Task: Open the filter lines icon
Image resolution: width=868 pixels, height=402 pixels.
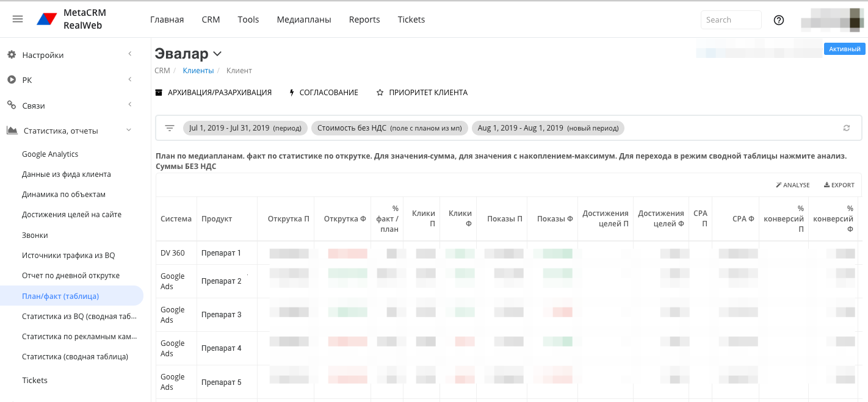Action: [x=170, y=128]
